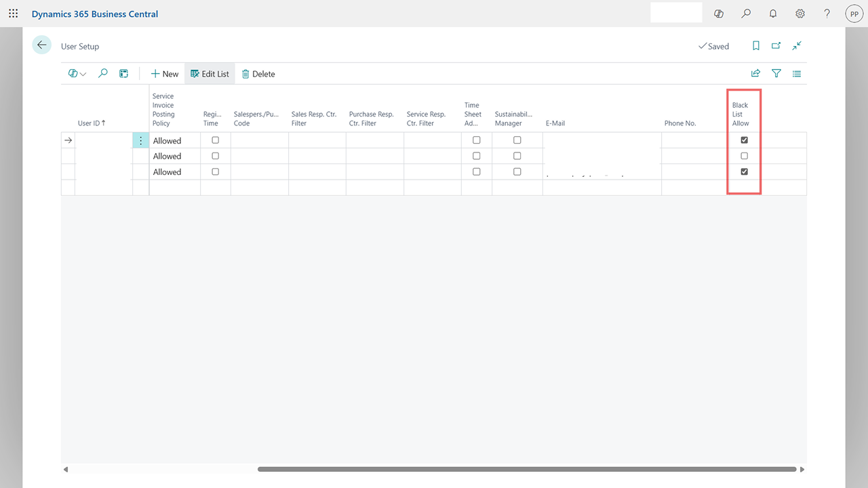Toggle the filter pane funnel icon

click(x=776, y=74)
